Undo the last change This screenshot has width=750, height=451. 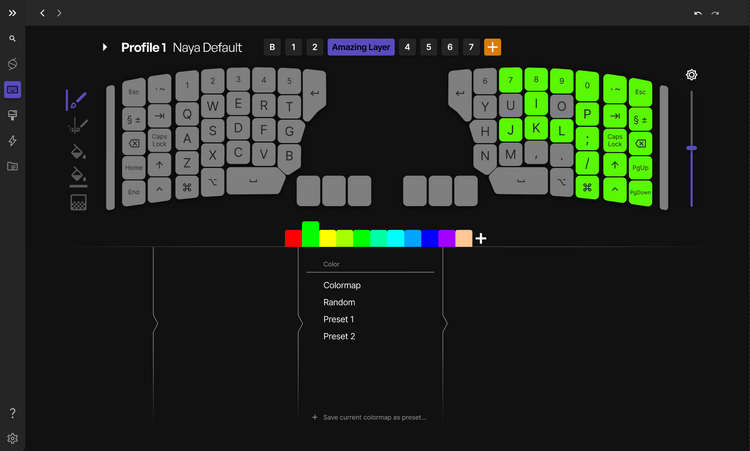coord(698,13)
